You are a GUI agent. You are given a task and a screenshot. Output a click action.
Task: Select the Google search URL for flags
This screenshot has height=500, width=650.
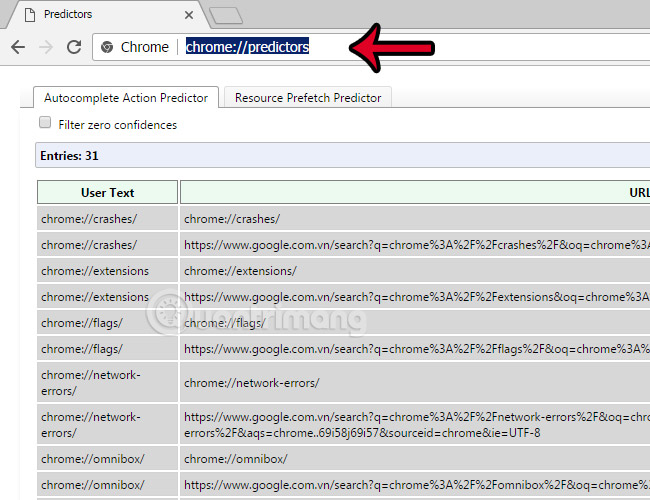point(415,349)
